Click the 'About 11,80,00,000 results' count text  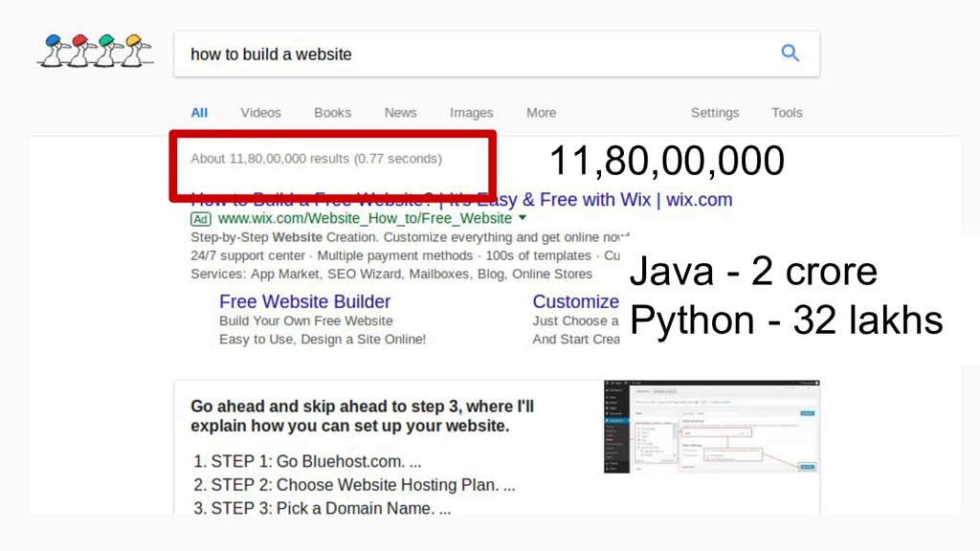click(x=316, y=159)
